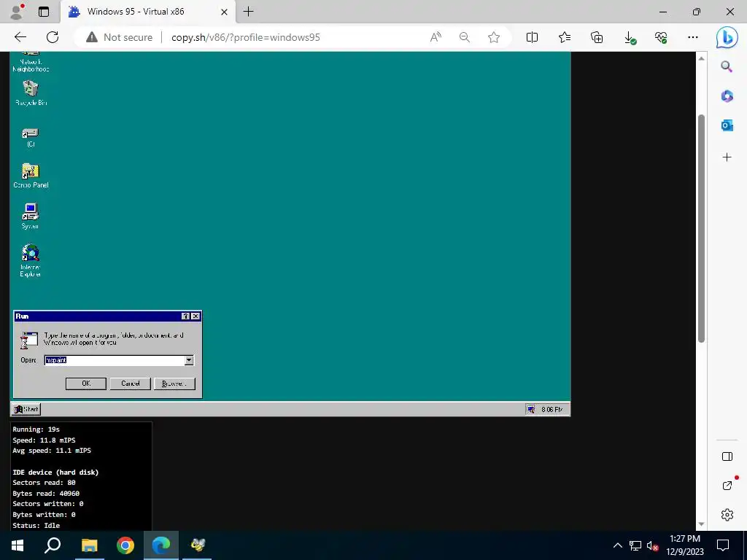Open the Recycle Bin desktop icon
The image size is (747, 560).
click(31, 93)
